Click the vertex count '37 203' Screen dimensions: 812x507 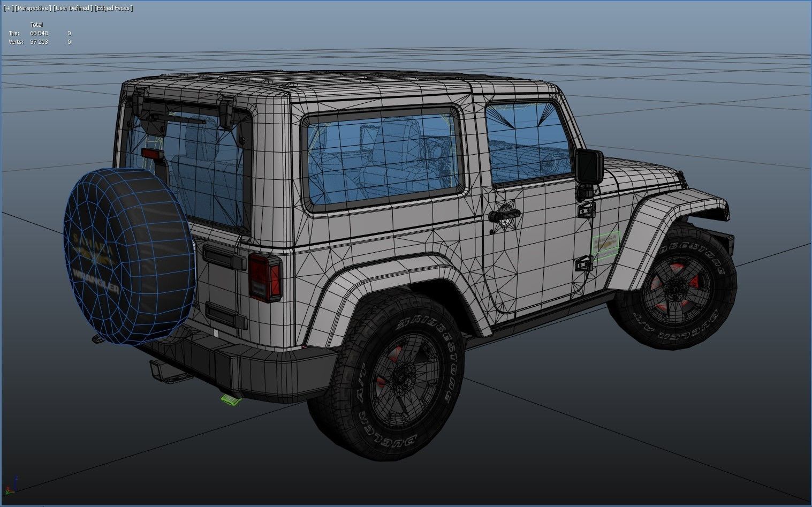(39, 42)
